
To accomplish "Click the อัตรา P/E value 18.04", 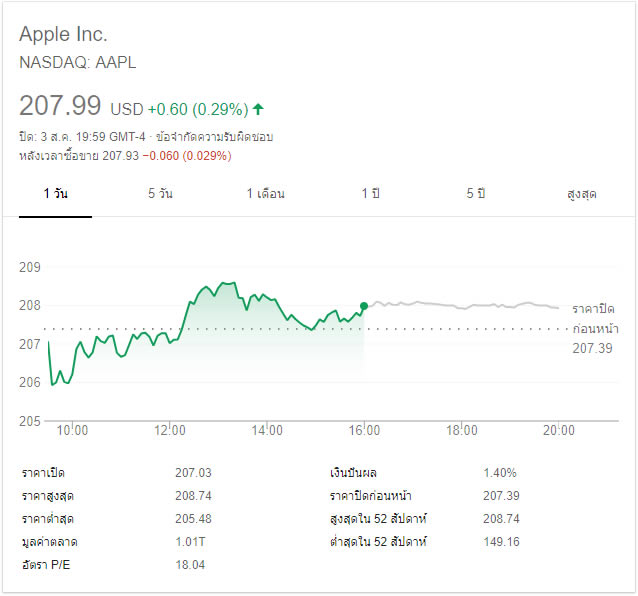I will 190,565.
